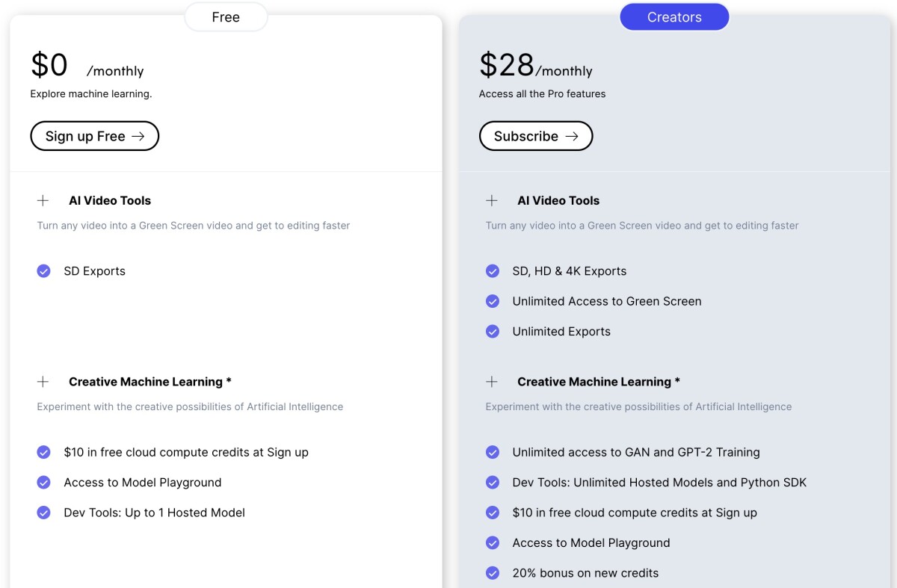Viewport: 897px width, 588px height.
Task: Click checkmark beside GAN and GPT-2 Training
Action: point(493,452)
